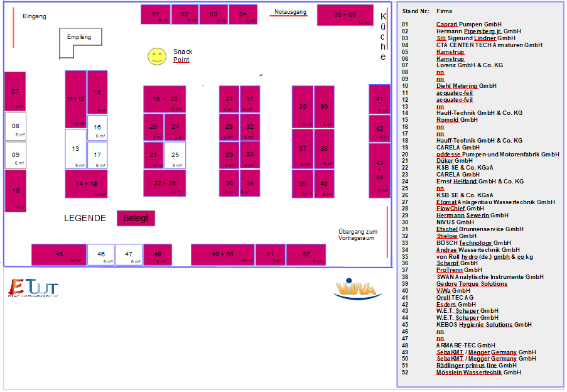The height and width of the screenshot is (392, 567).
Task: Click the Notausgang label
Action: (x=290, y=12)
